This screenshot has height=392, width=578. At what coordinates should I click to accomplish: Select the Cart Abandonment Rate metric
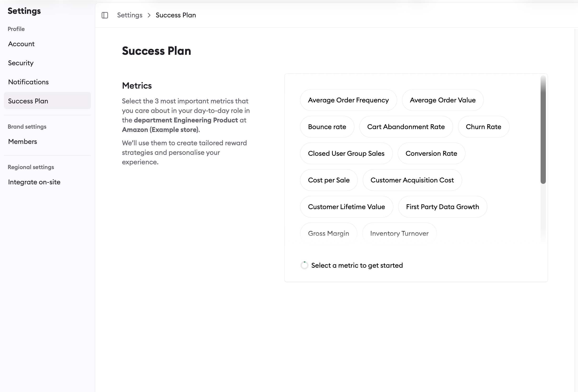(x=406, y=126)
